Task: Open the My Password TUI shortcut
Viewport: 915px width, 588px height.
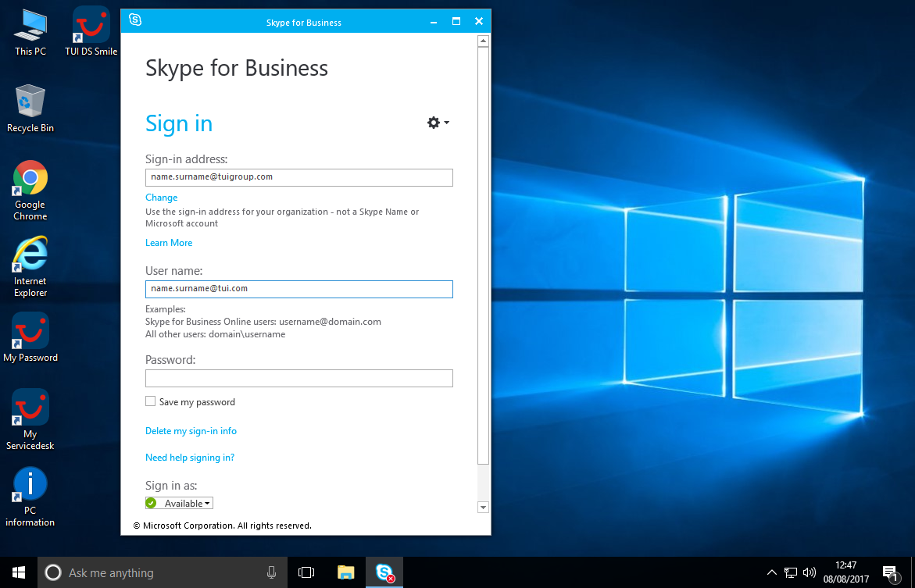Action: point(30,338)
